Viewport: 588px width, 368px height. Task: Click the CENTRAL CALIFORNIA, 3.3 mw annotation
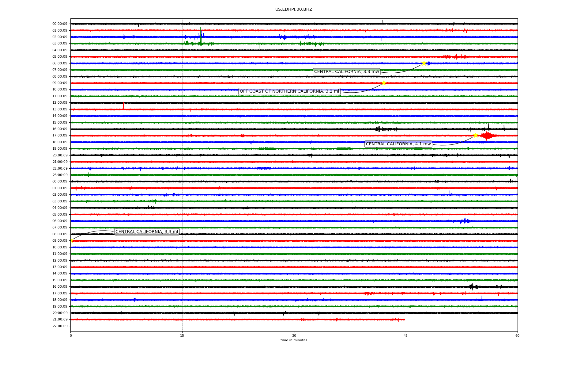[346, 72]
